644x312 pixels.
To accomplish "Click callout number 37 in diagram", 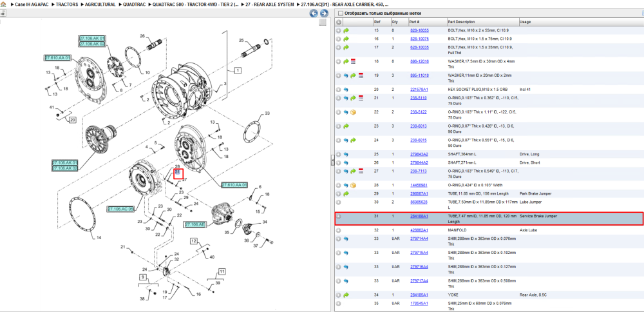I will coord(255,246).
